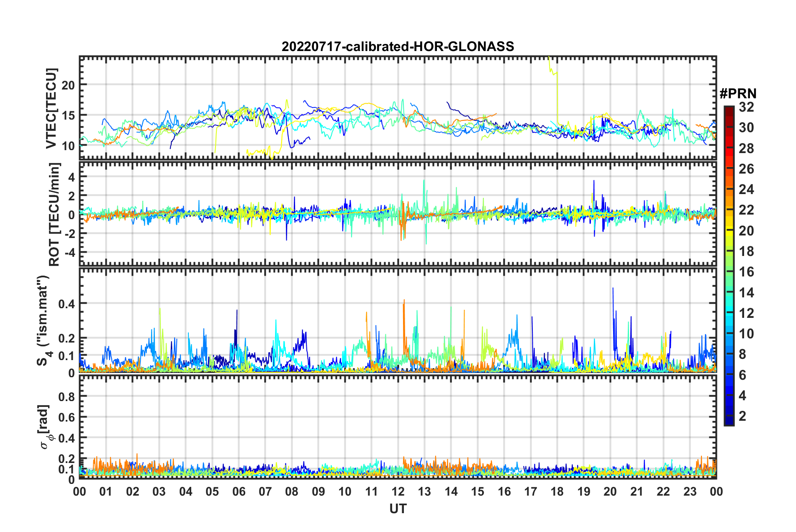The image size is (796, 532).
Task: Select UT axis tick label 23
Action: click(x=690, y=491)
